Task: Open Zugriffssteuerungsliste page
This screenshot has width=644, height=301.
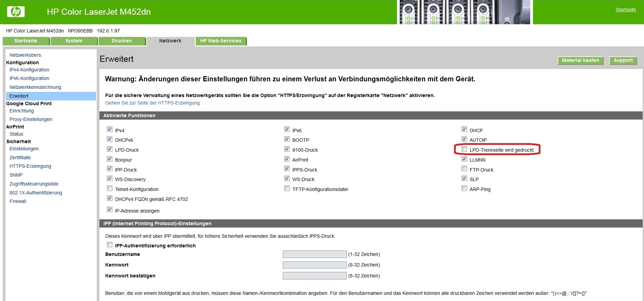Action: pyautogui.click(x=34, y=184)
